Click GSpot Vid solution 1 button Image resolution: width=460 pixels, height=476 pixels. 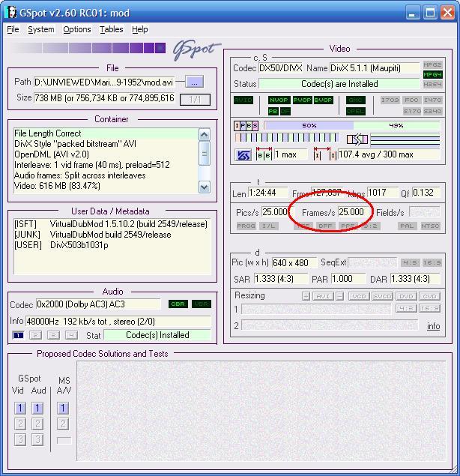(20, 408)
